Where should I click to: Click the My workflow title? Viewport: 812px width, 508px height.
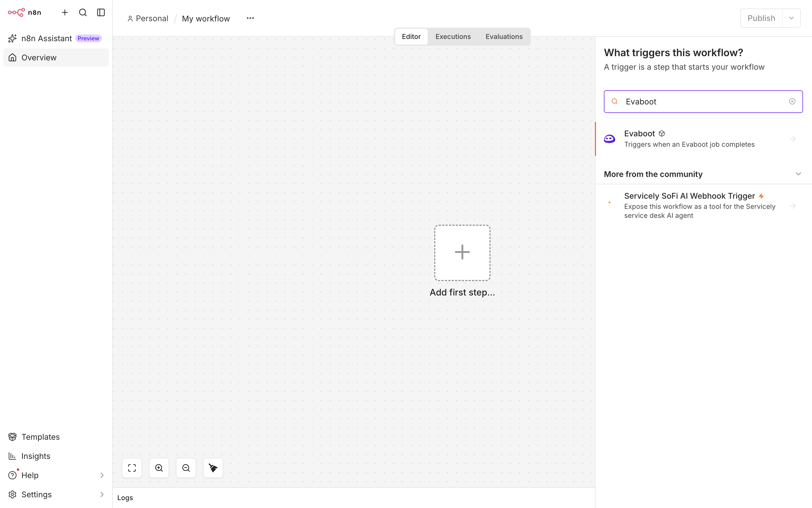206,18
